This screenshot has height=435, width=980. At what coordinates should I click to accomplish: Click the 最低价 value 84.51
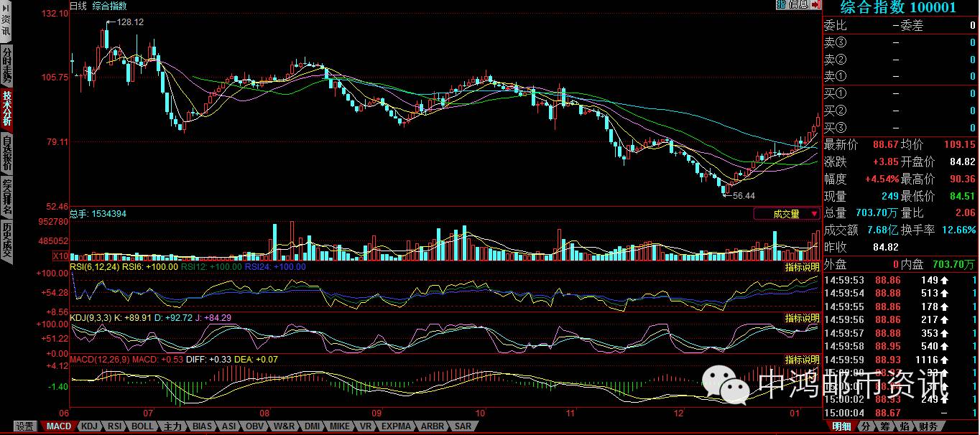[x=962, y=196]
